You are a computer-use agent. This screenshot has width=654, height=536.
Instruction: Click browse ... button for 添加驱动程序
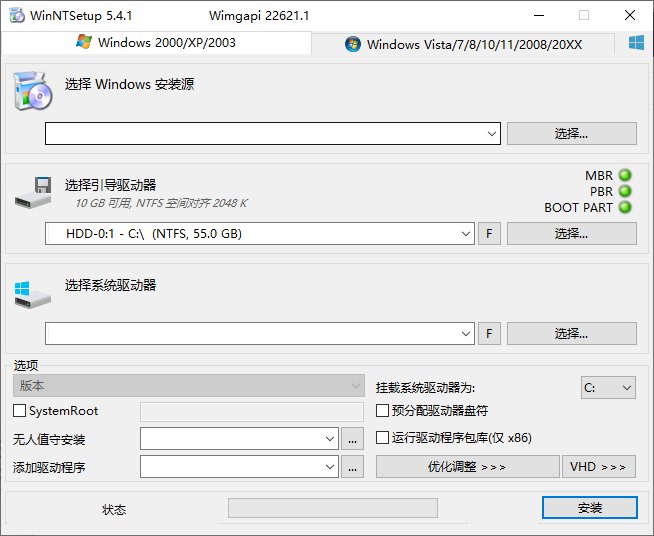[352, 466]
